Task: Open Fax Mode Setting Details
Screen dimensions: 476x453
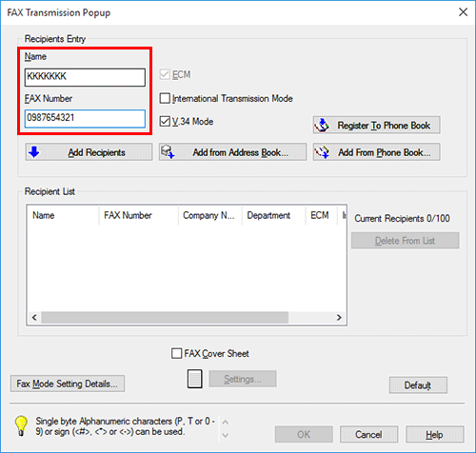Action: click(68, 384)
